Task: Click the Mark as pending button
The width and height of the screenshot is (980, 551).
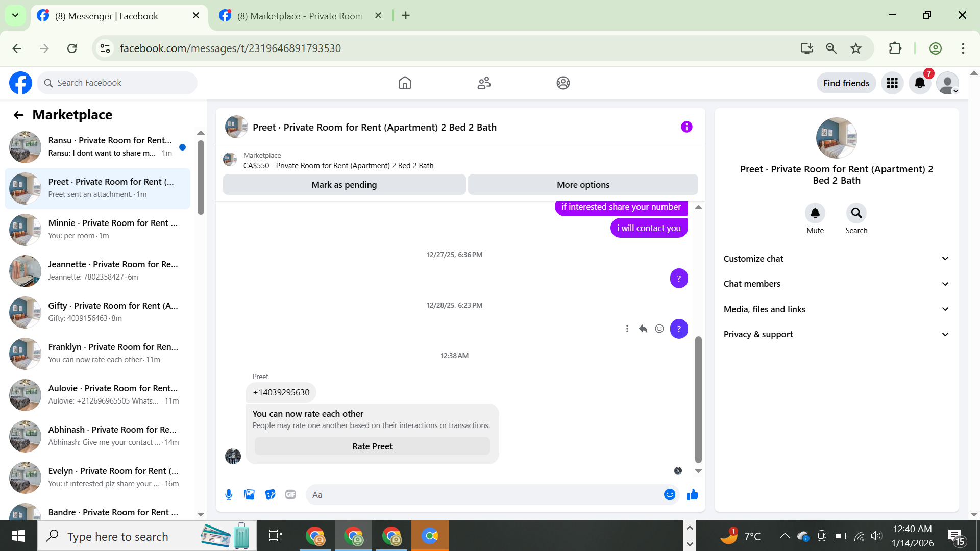Action: [x=344, y=185]
